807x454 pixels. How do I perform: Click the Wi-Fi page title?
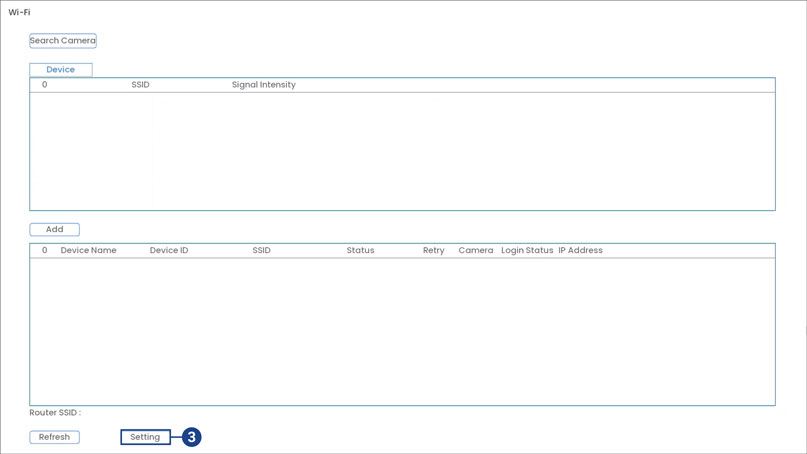coord(19,13)
